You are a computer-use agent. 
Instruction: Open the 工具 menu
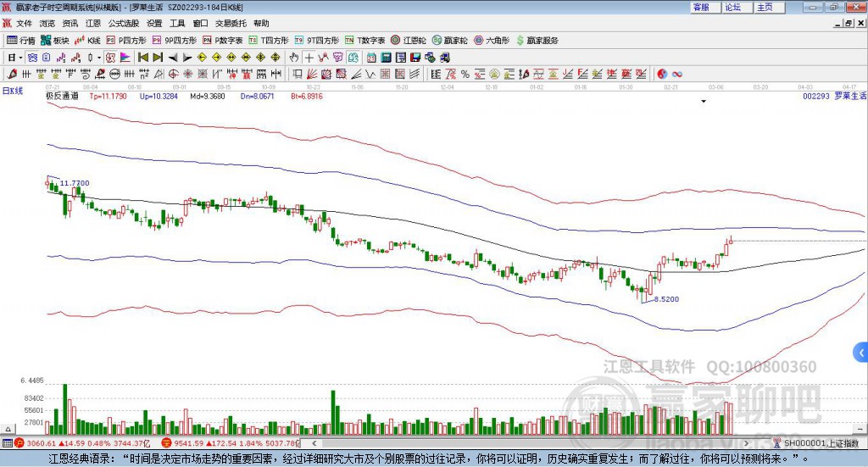click(177, 23)
